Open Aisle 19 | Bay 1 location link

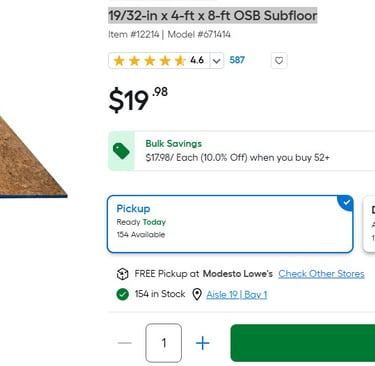(237, 295)
